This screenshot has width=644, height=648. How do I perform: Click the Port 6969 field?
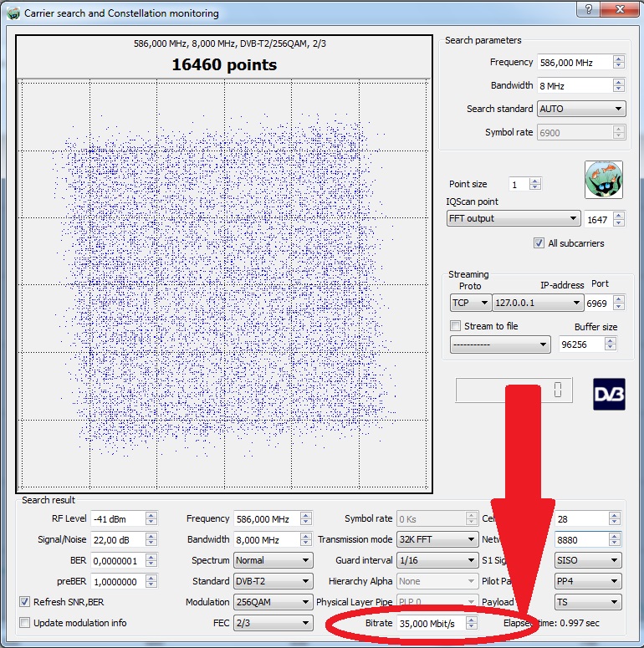pyautogui.click(x=598, y=304)
